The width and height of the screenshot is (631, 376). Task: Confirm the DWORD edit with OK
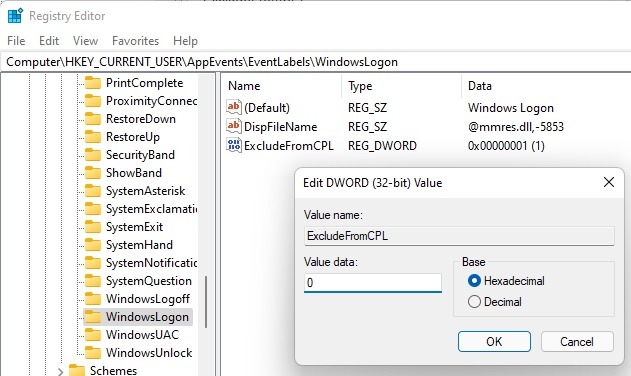[494, 341]
